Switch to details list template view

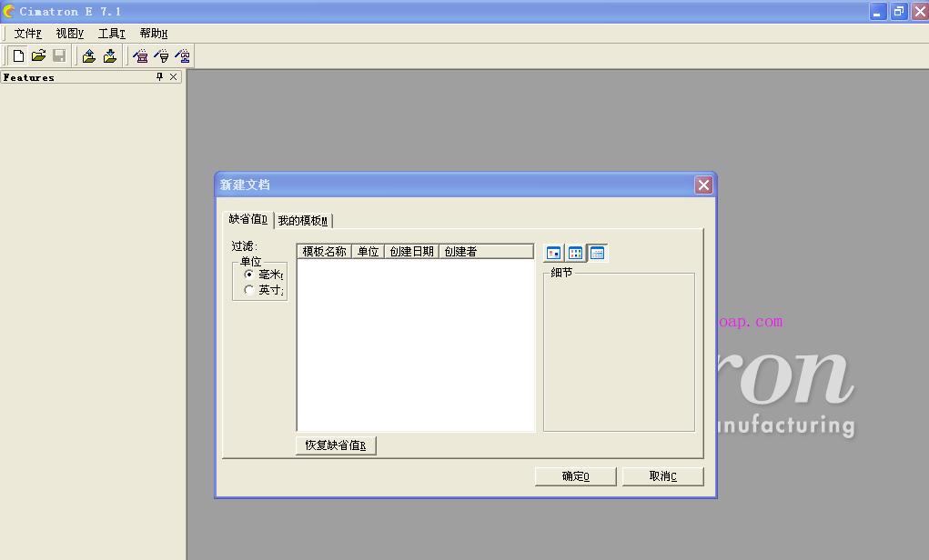pos(597,254)
